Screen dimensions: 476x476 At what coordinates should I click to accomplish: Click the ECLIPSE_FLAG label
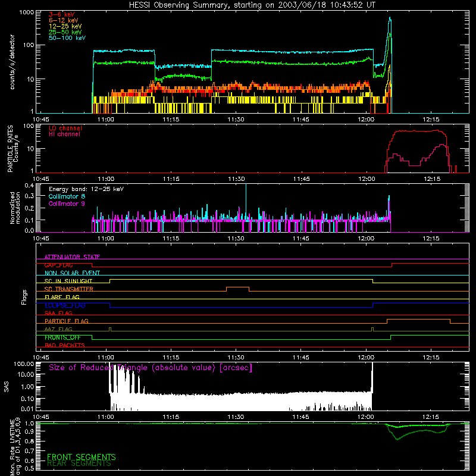coord(65,305)
